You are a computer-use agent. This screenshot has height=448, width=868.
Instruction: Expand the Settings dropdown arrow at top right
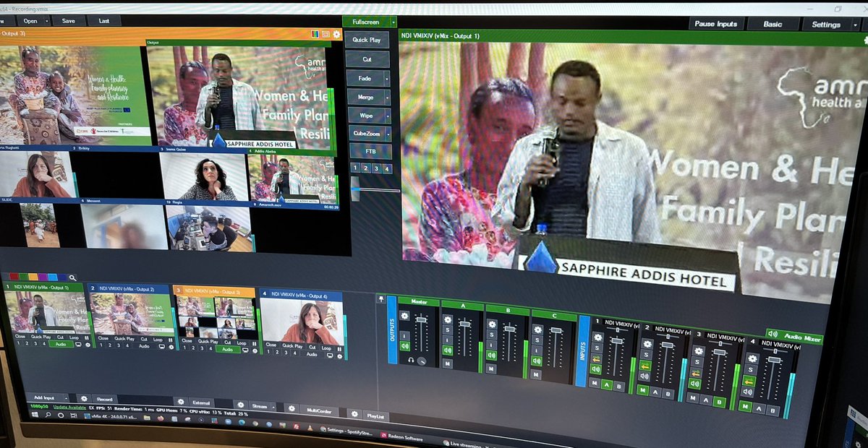click(856, 24)
